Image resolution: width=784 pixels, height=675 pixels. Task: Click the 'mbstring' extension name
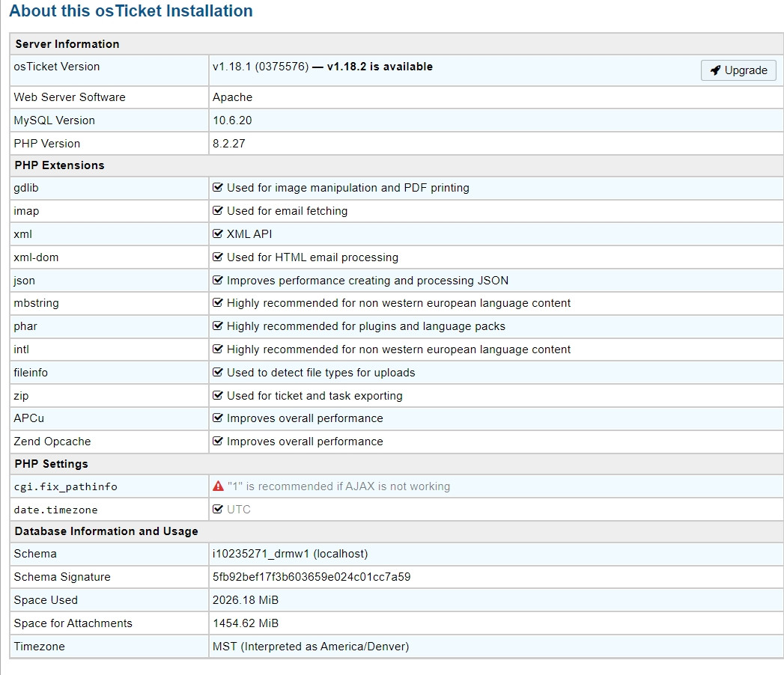[x=36, y=303]
